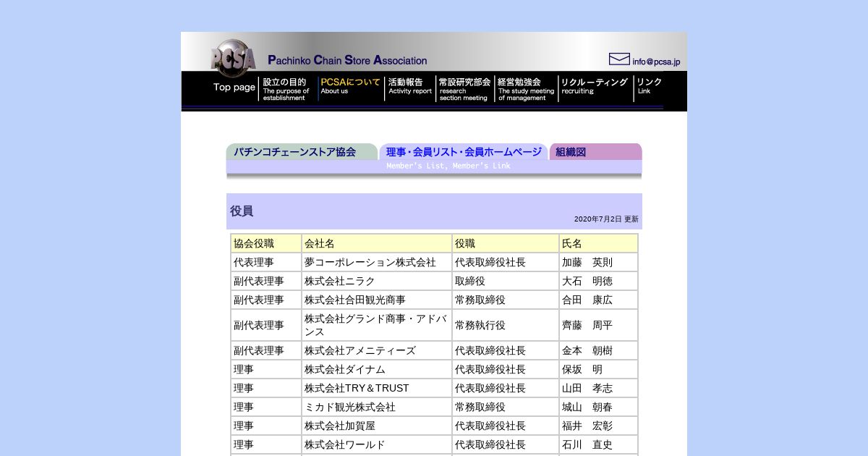Screen dimensions: 868x456
Task: Click 合田 康広 name cell
Action: [x=599, y=300]
